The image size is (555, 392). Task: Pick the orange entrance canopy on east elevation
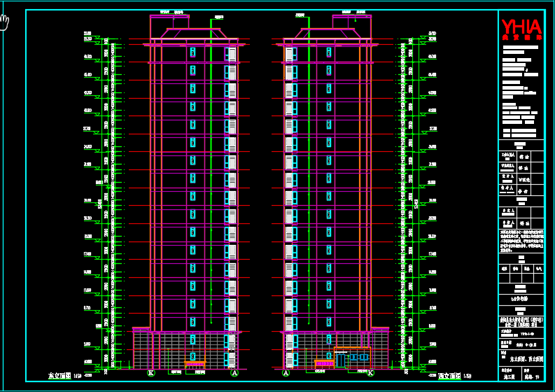195,363
